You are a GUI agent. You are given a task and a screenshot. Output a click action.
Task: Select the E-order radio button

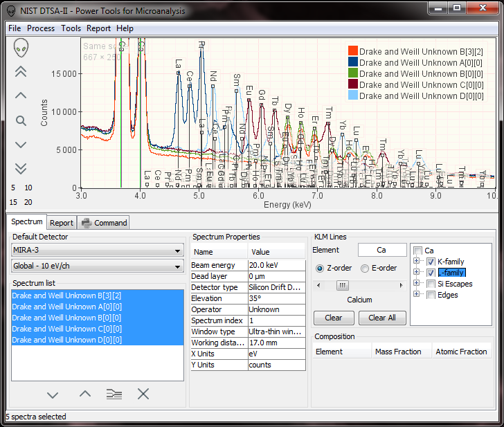[365, 269]
